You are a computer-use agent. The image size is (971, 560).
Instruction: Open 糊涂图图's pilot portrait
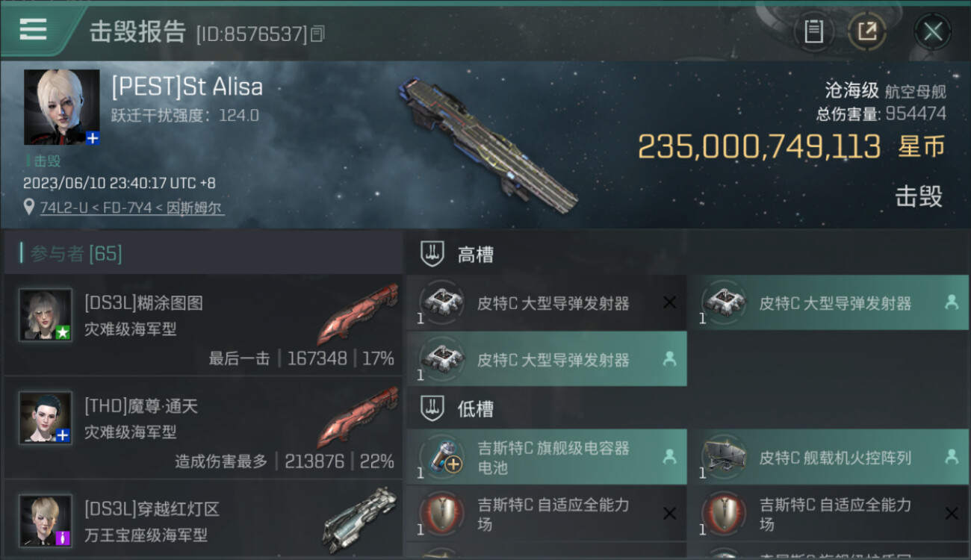[x=46, y=315]
